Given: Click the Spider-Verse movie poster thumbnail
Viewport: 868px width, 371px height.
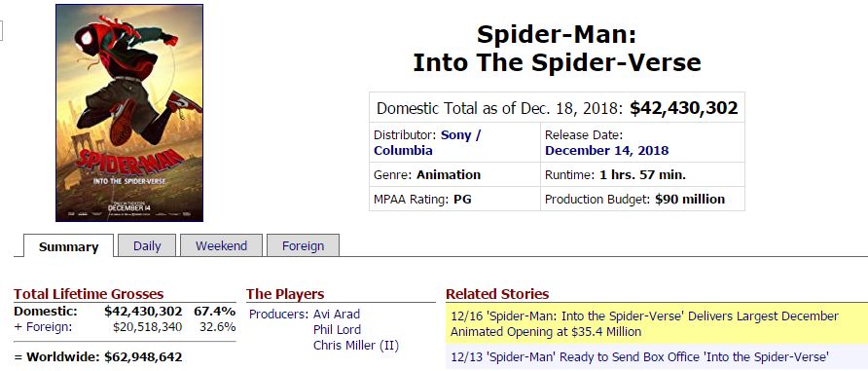Looking at the screenshot, I should pos(129,113).
